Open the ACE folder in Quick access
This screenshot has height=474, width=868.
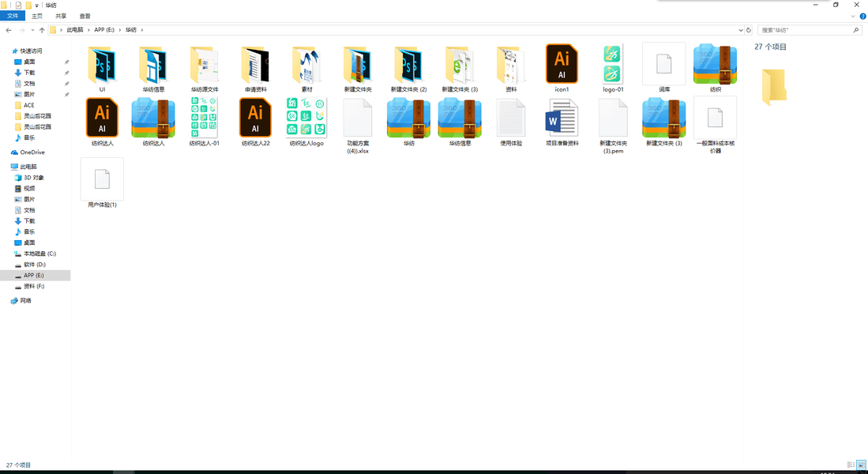click(28, 105)
